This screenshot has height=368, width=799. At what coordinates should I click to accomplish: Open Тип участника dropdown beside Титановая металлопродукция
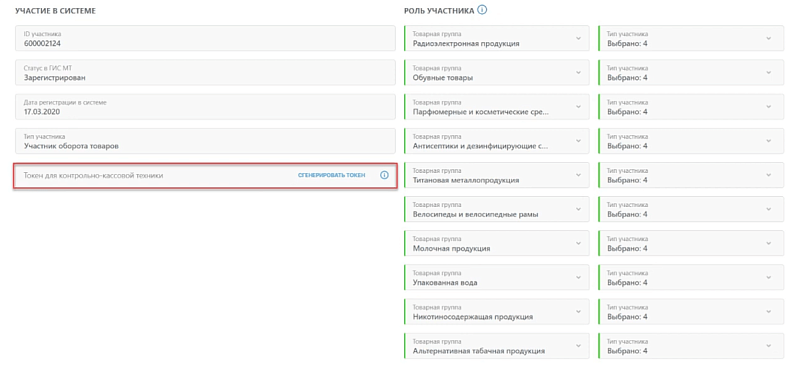pyautogui.click(x=691, y=175)
